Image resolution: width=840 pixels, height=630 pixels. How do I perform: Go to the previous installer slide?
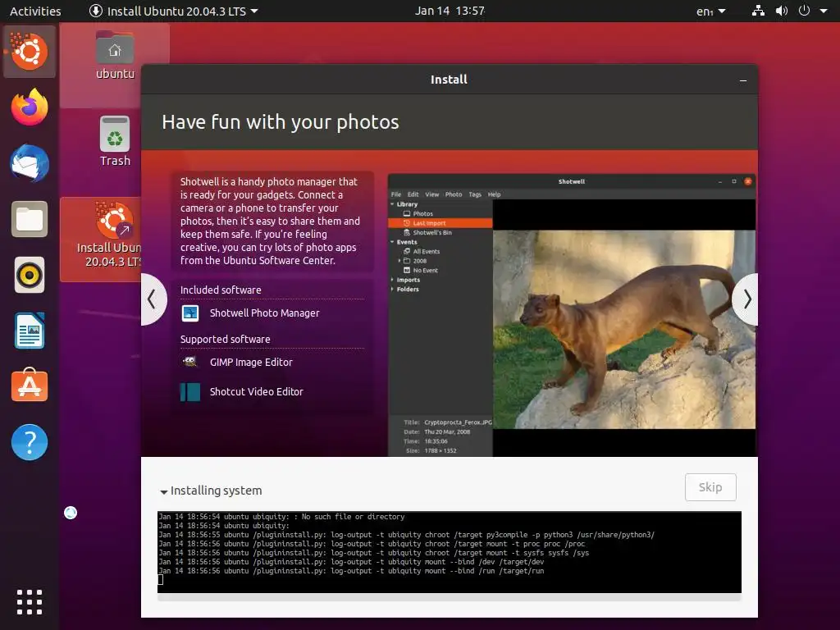pyautogui.click(x=152, y=299)
